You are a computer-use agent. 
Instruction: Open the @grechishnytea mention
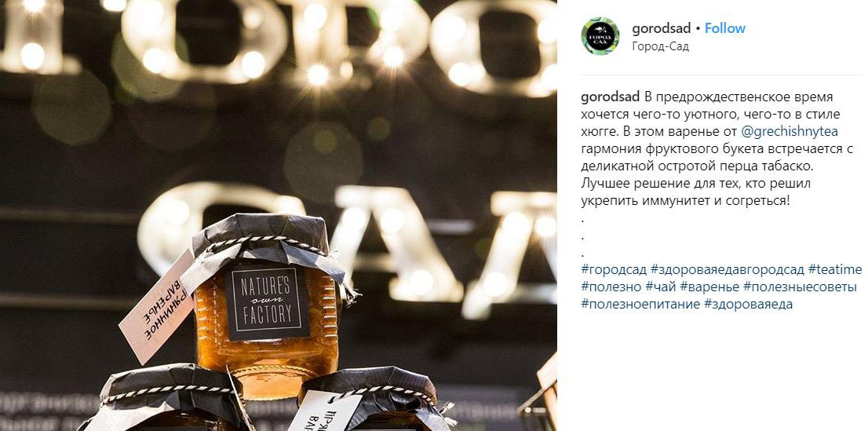(x=789, y=132)
